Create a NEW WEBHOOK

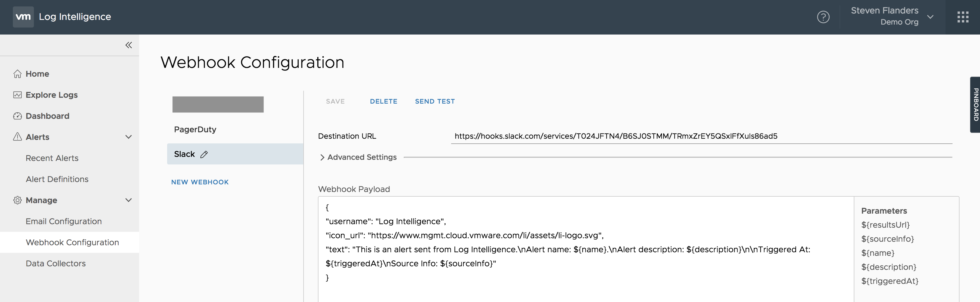pos(200,182)
